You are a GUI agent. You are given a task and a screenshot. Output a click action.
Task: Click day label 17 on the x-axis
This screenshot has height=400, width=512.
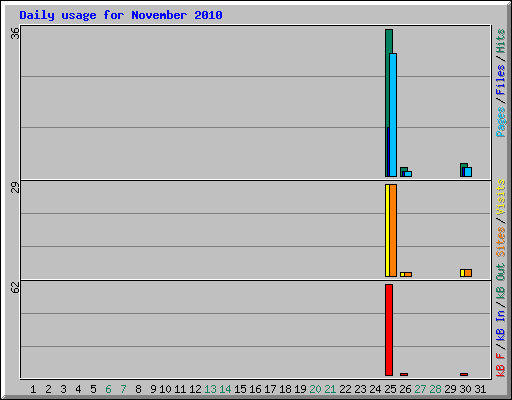[270, 389]
